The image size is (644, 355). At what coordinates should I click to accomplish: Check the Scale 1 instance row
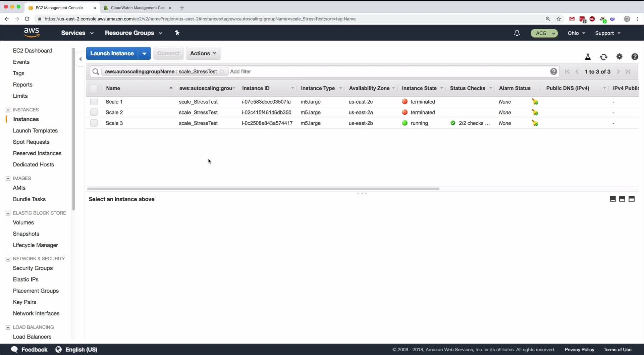coord(94,102)
